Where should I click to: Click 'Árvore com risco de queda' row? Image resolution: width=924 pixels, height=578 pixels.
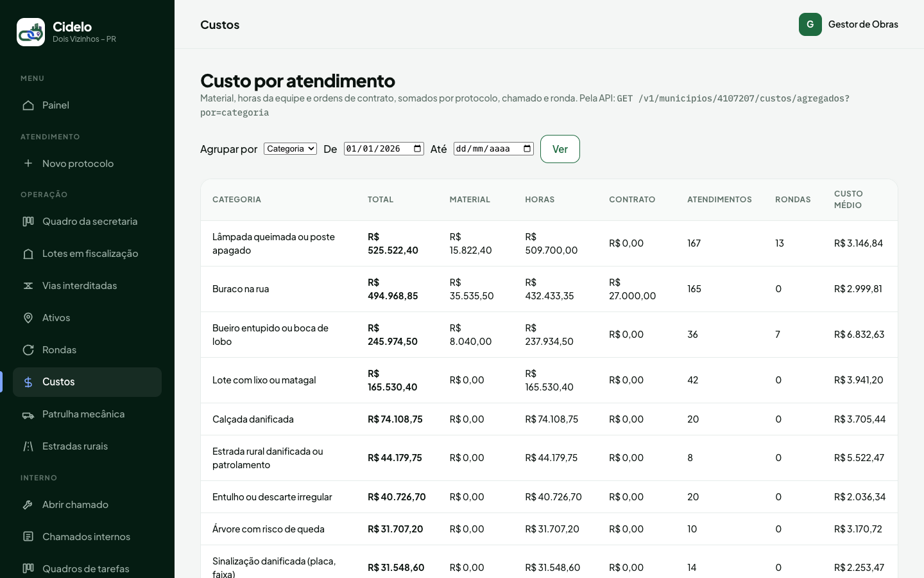(x=549, y=529)
